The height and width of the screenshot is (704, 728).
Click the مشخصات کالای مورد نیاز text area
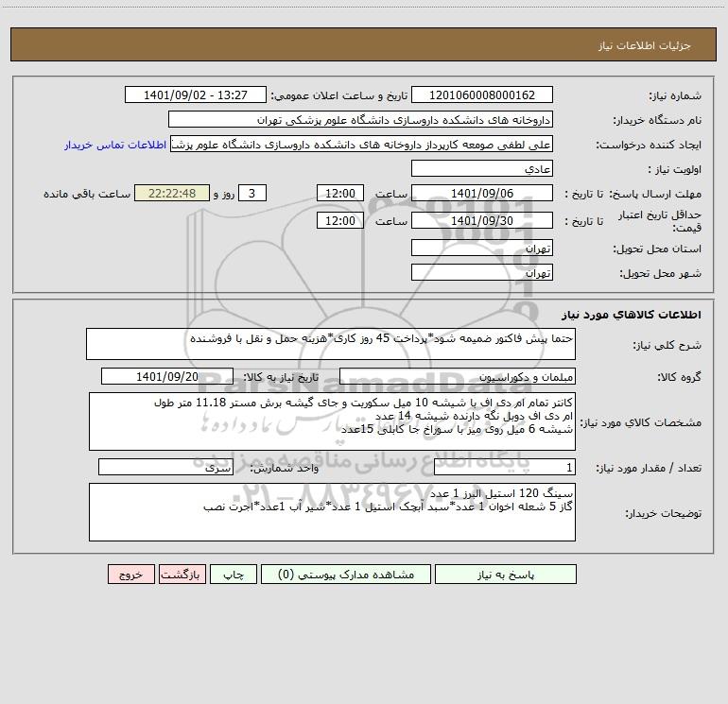332,421
